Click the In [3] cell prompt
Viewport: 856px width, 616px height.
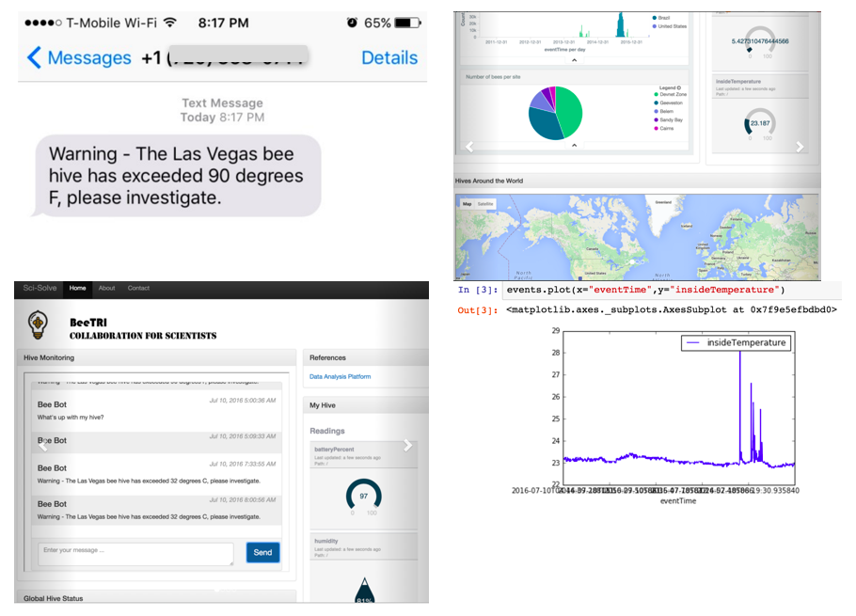click(x=477, y=290)
